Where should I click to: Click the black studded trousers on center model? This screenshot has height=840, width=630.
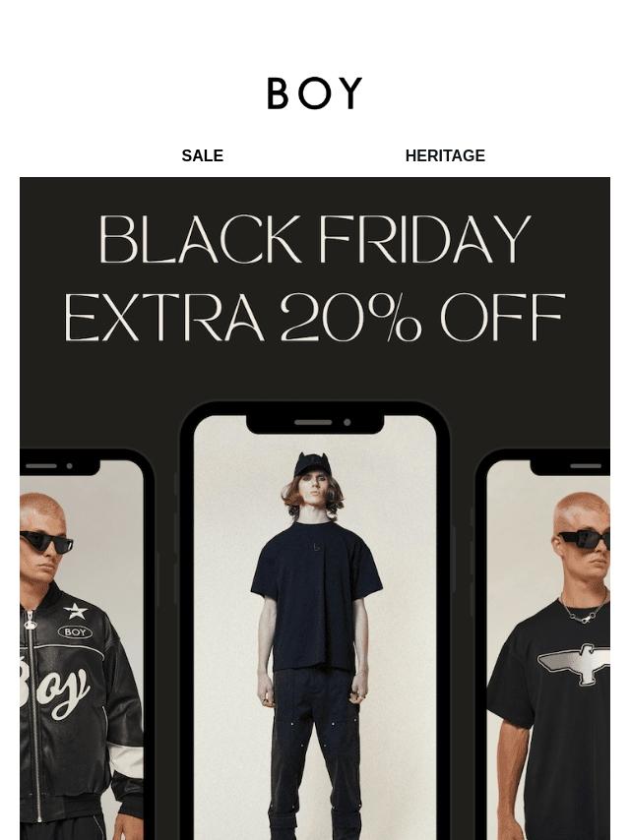coord(315,752)
